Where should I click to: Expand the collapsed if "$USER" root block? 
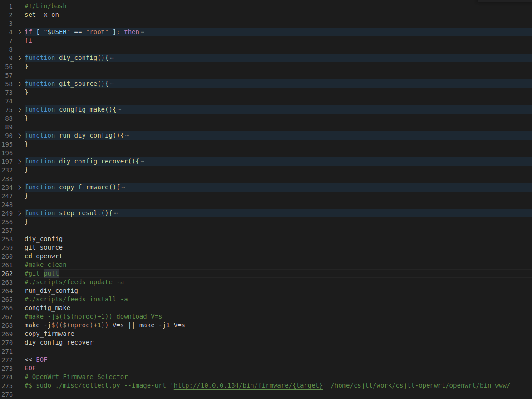pyautogui.click(x=20, y=32)
